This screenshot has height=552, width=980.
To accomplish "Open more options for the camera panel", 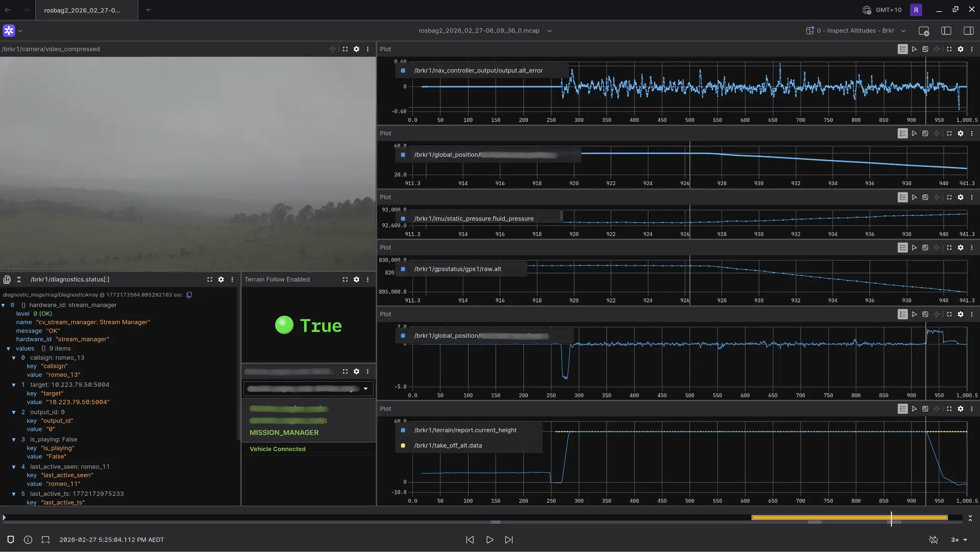I will pos(367,49).
